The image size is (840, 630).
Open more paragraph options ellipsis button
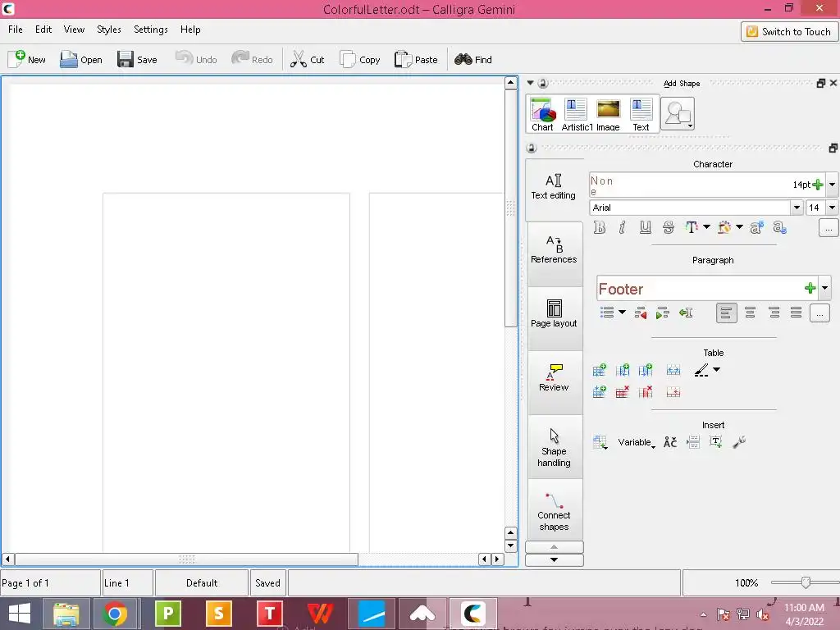click(x=819, y=313)
